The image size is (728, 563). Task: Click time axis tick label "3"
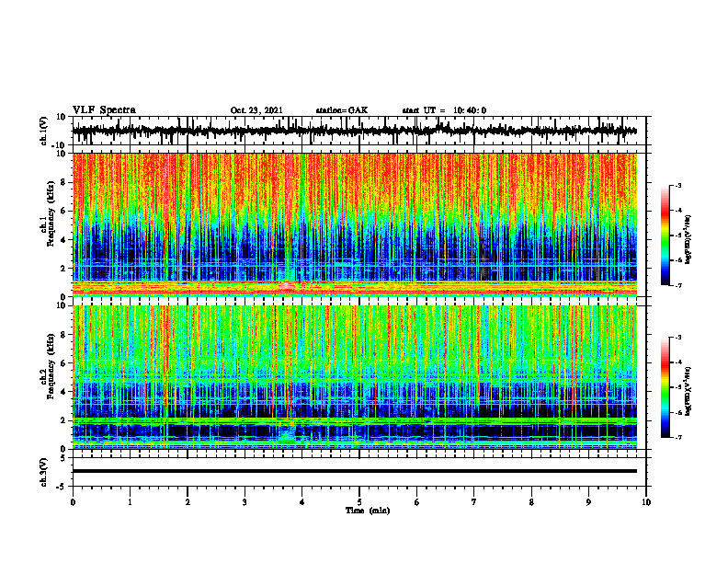click(245, 502)
